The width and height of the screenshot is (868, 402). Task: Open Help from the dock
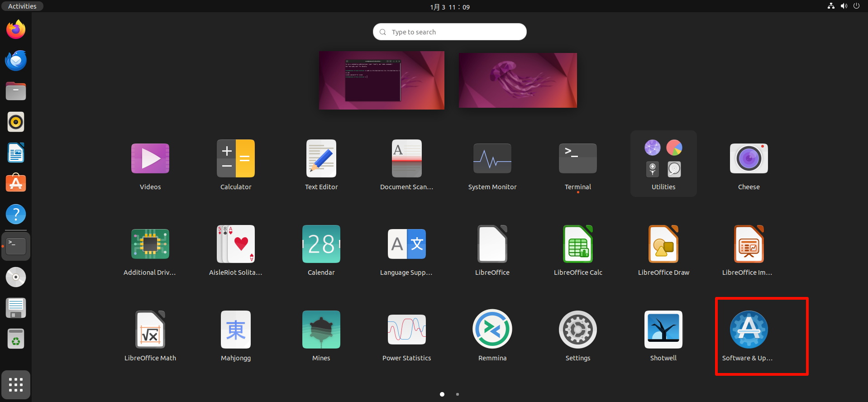click(16, 214)
